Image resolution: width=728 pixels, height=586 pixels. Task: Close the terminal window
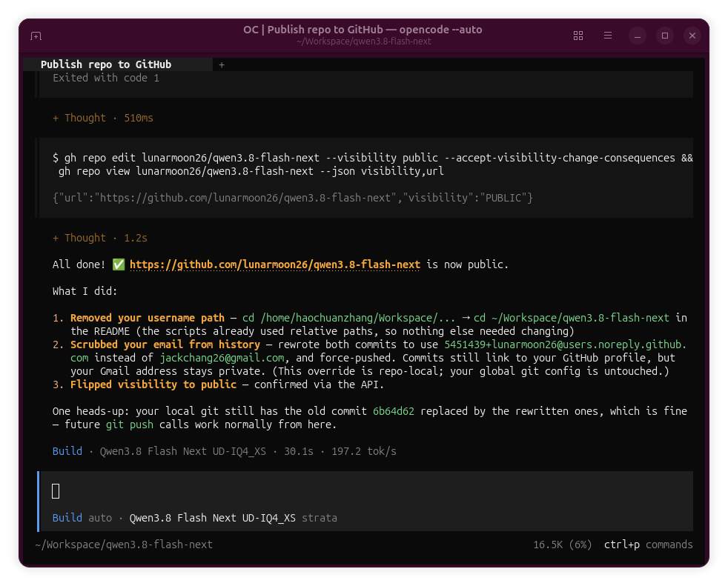[692, 36]
